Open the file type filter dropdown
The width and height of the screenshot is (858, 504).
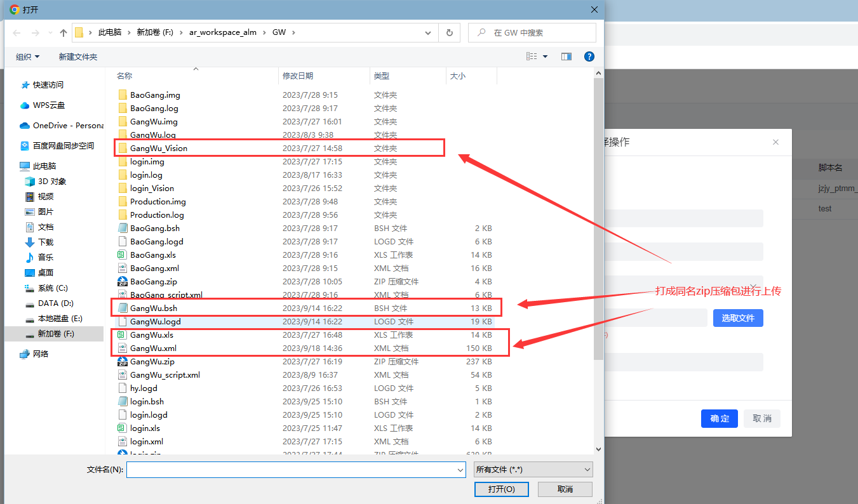click(x=533, y=470)
